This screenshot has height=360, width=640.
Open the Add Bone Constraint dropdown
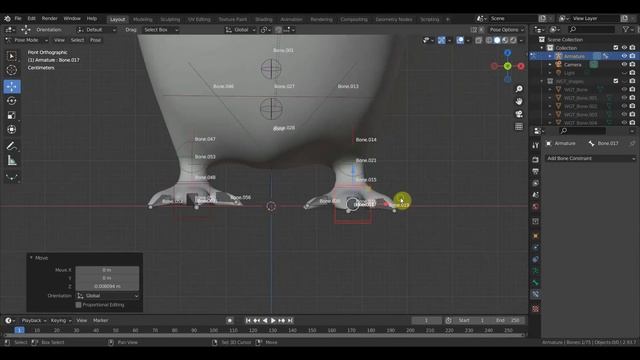tap(591, 158)
